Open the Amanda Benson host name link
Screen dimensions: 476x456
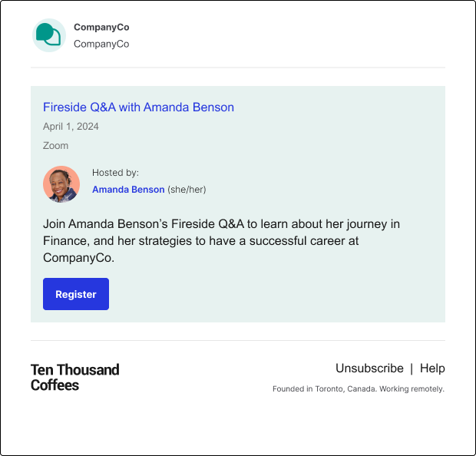128,190
